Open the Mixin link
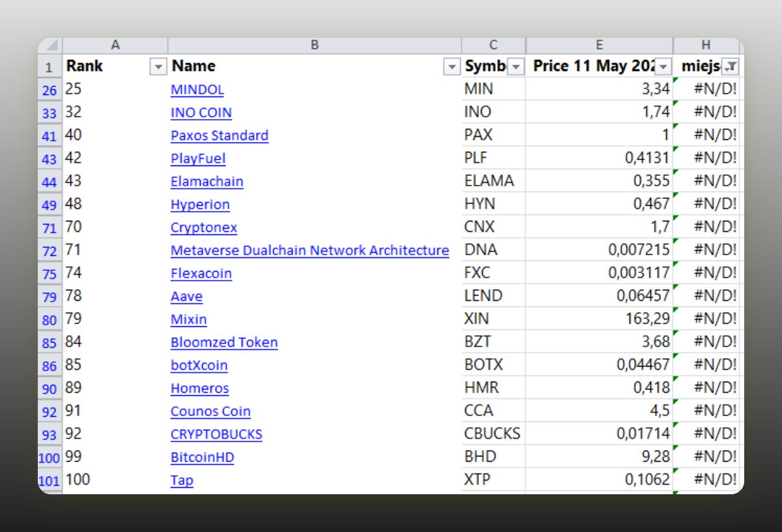 point(189,320)
